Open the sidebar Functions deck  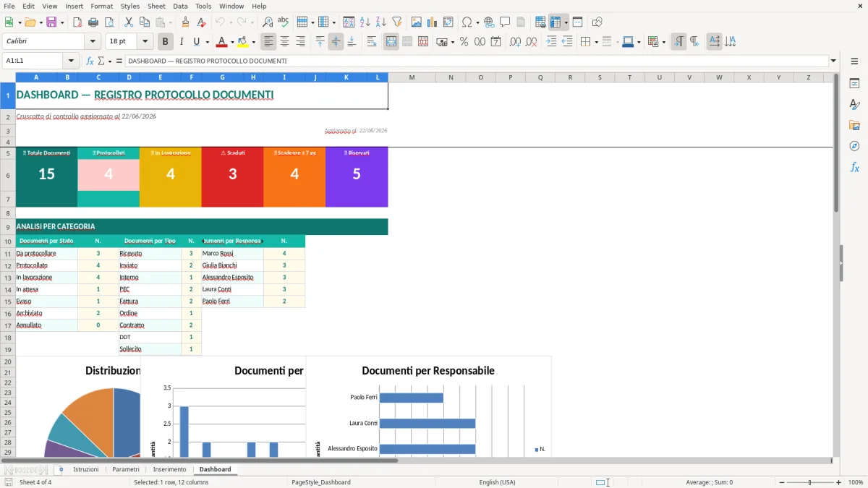click(x=854, y=167)
